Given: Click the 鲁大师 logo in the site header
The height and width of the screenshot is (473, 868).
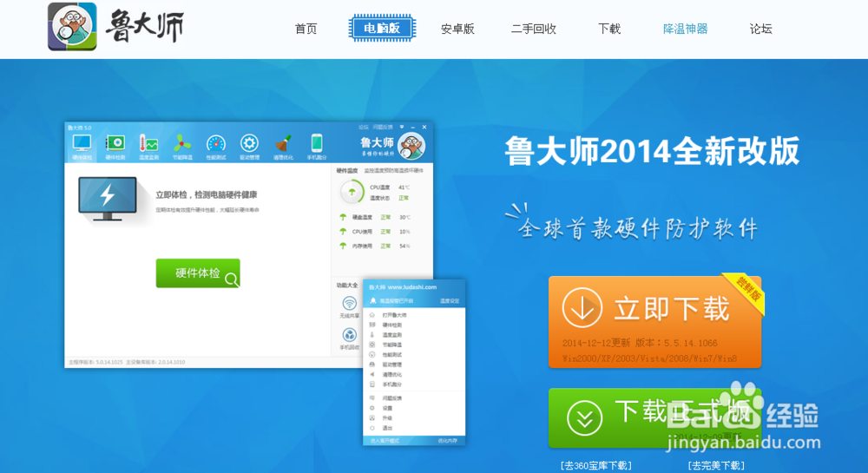Looking at the screenshot, I should [115, 27].
